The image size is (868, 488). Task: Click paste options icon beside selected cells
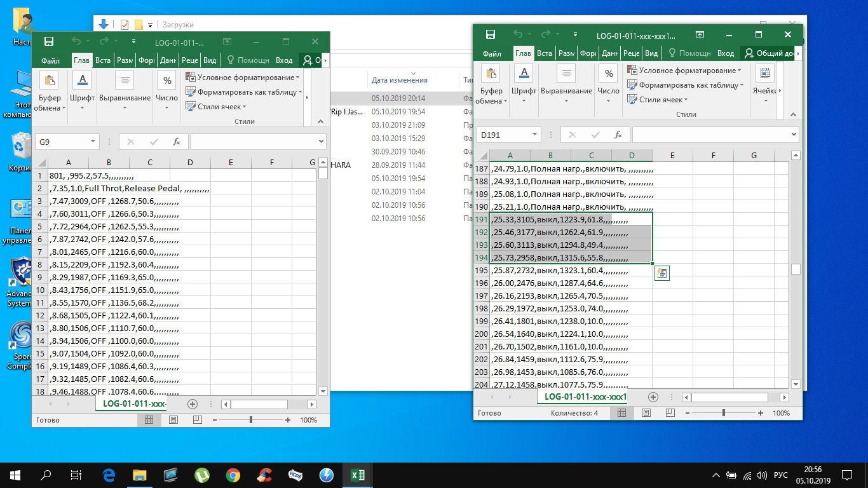pos(661,273)
